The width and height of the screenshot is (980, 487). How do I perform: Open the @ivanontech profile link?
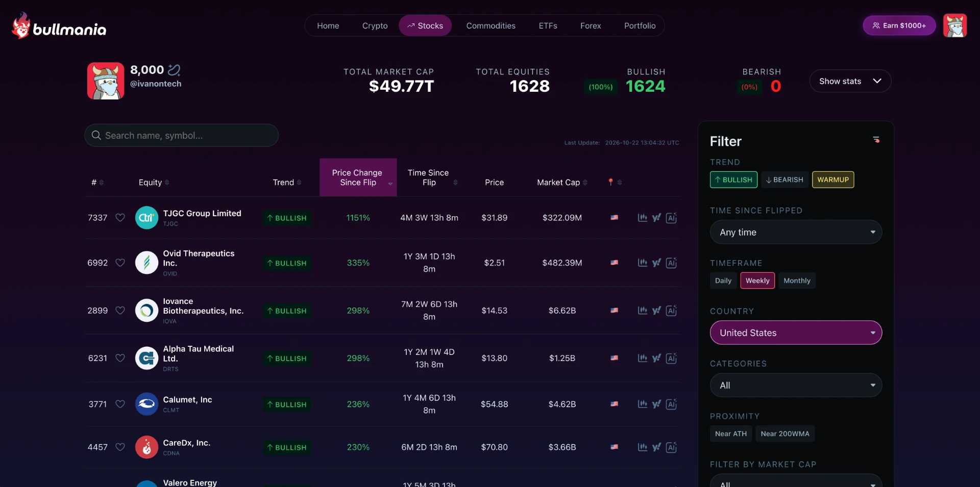[x=156, y=84]
